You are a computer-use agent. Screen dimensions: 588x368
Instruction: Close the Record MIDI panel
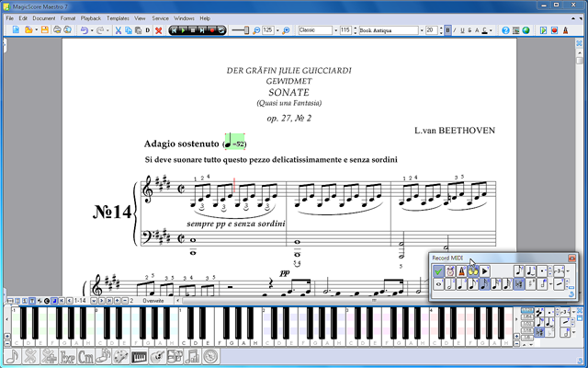pos(571,258)
